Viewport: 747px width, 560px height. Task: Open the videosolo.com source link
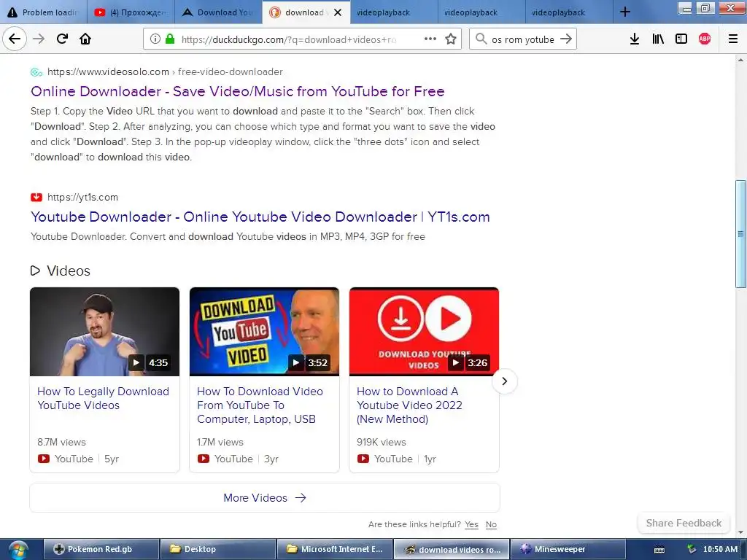click(165, 72)
